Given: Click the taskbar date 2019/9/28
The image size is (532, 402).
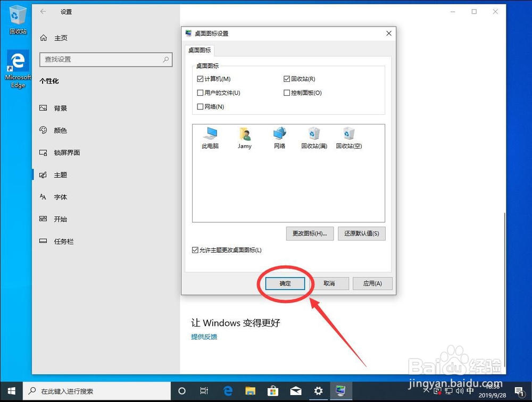Looking at the screenshot, I should [492, 395].
